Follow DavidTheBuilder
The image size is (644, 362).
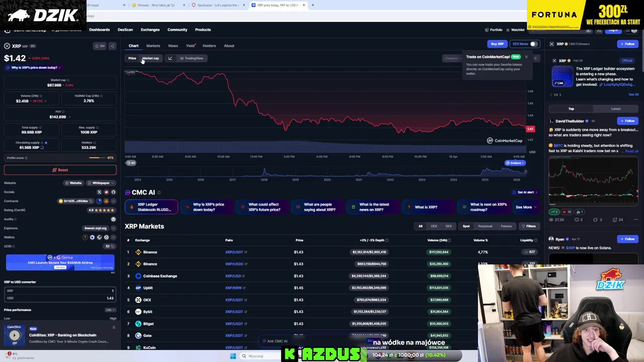[627, 121]
